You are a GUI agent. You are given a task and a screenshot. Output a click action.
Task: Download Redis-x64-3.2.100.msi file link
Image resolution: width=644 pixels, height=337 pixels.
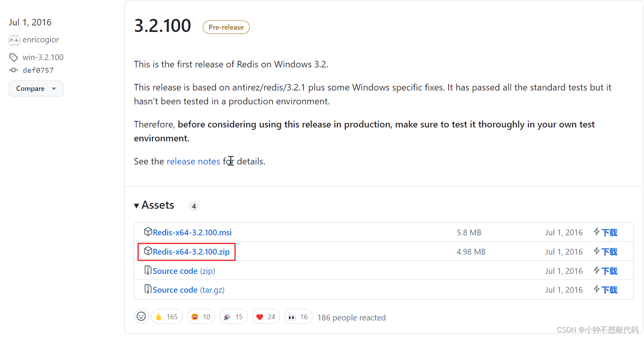click(192, 233)
